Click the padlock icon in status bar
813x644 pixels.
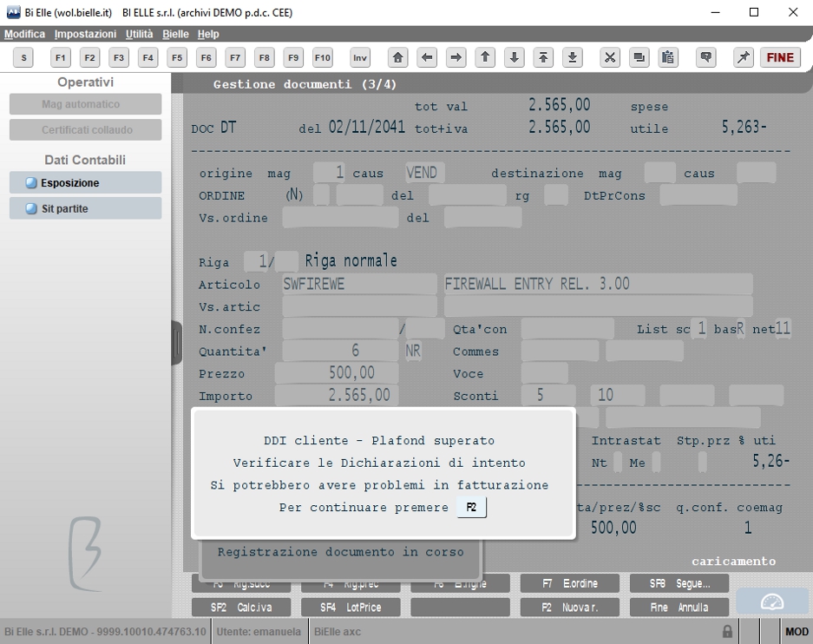[727, 632]
